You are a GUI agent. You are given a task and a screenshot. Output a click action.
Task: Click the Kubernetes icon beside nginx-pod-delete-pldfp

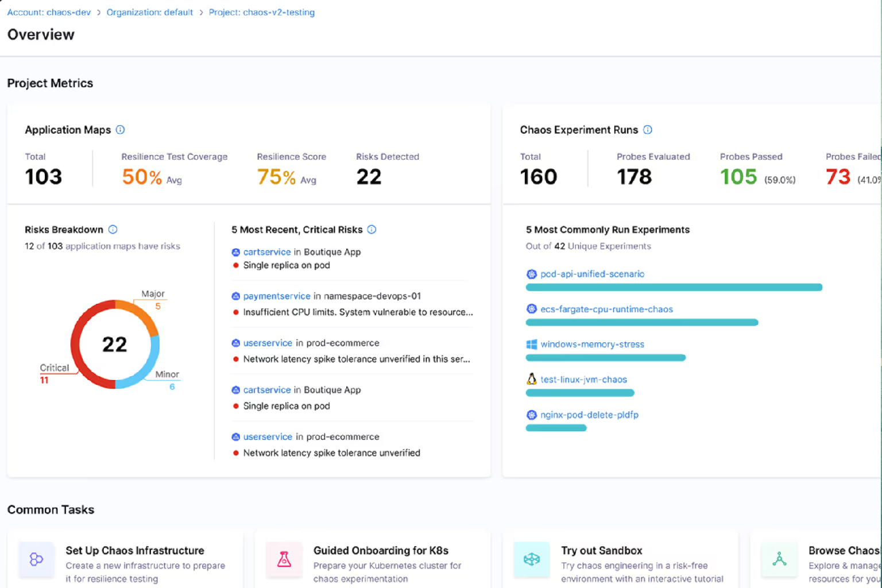(x=531, y=415)
